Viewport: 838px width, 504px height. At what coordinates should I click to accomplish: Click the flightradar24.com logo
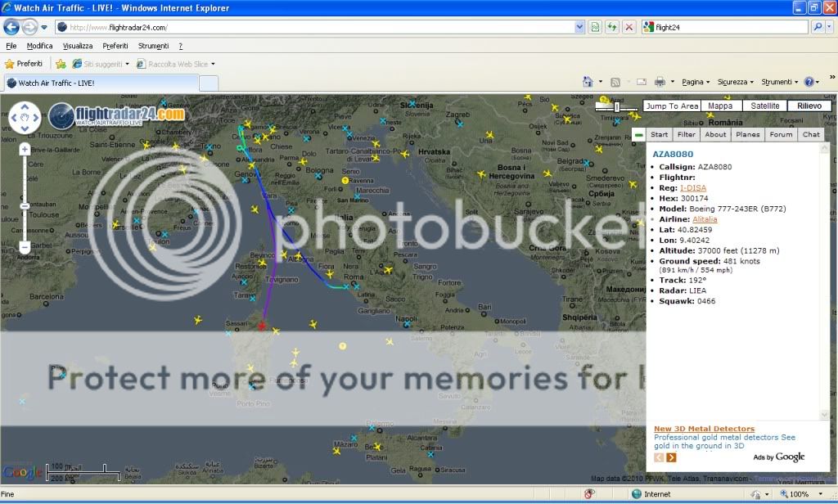point(117,115)
